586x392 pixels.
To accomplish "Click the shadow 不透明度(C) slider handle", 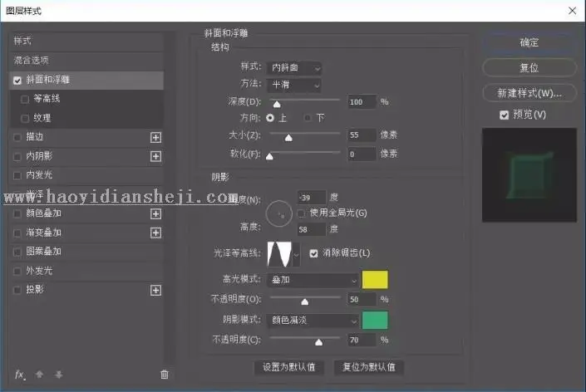I will tap(319, 342).
